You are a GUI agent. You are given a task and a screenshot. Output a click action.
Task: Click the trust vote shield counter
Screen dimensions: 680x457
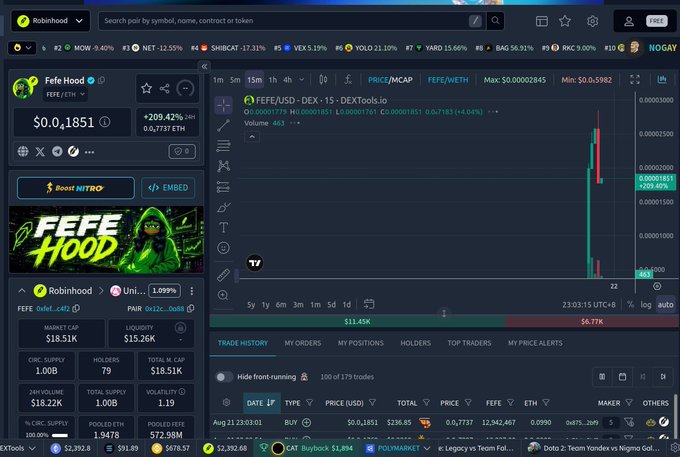[182, 151]
